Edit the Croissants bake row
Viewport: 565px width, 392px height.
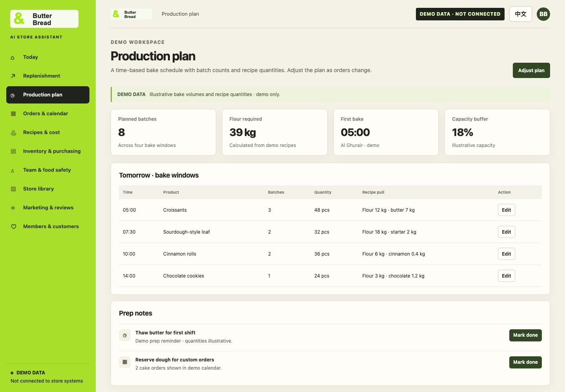(x=507, y=210)
